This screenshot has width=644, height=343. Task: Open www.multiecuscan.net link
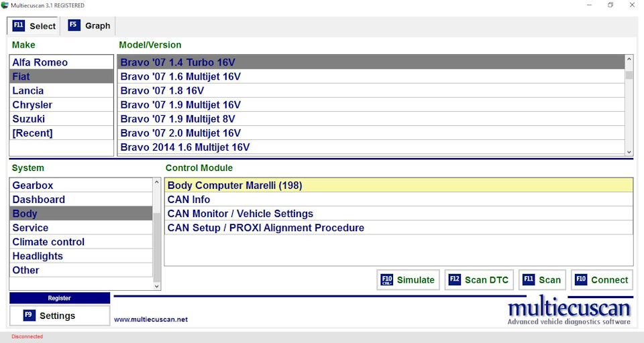tap(151, 319)
